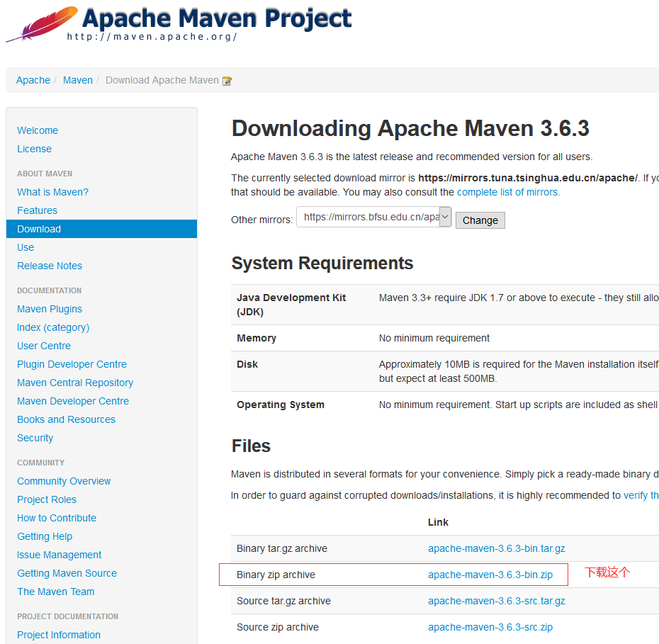
Task: Click the Source zip archive label
Action: [x=277, y=627]
